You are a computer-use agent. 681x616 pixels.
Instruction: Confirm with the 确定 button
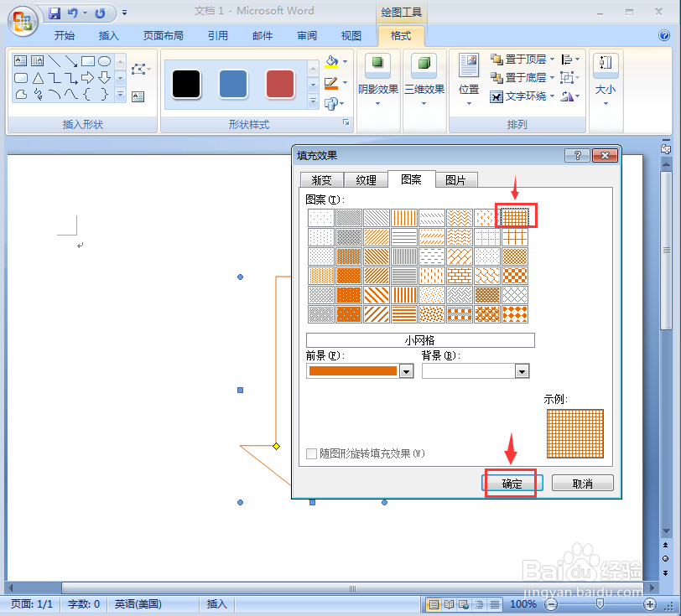pyautogui.click(x=512, y=484)
